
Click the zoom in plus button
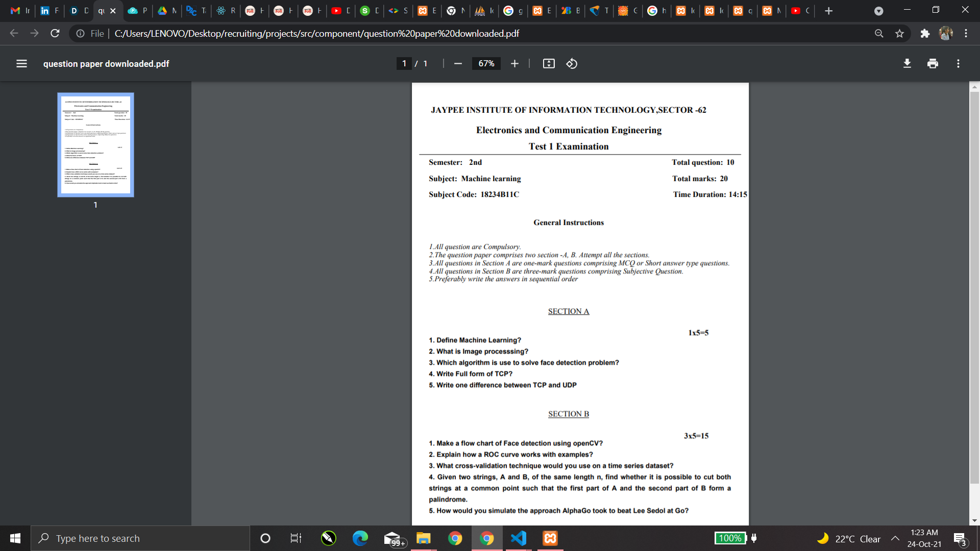tap(514, 64)
